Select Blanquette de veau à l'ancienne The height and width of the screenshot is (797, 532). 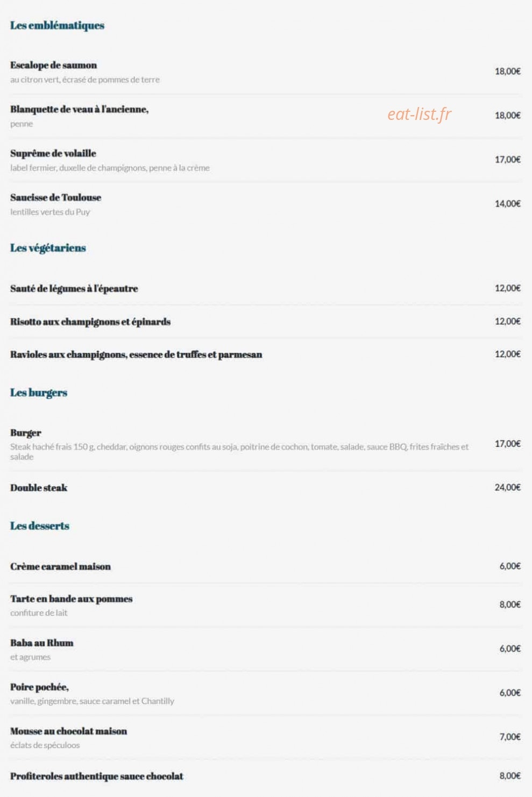tap(79, 109)
